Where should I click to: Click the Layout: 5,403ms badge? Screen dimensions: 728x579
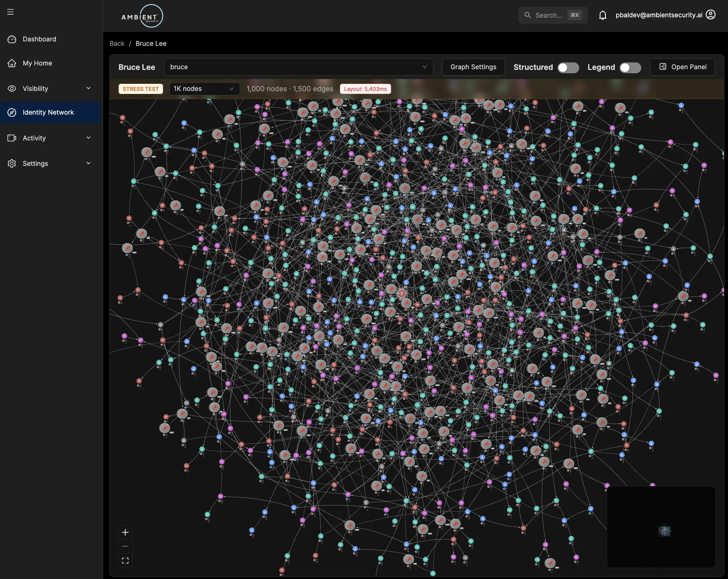[365, 89]
